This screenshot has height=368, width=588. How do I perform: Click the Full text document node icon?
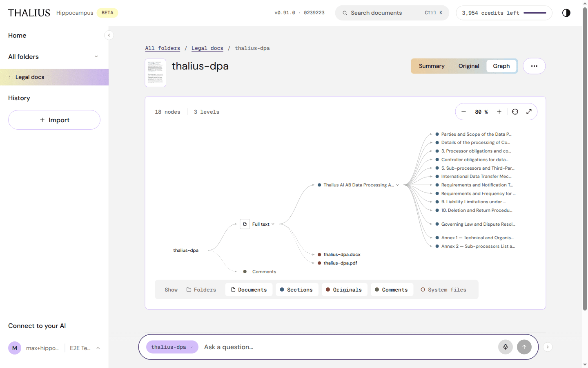(x=245, y=224)
